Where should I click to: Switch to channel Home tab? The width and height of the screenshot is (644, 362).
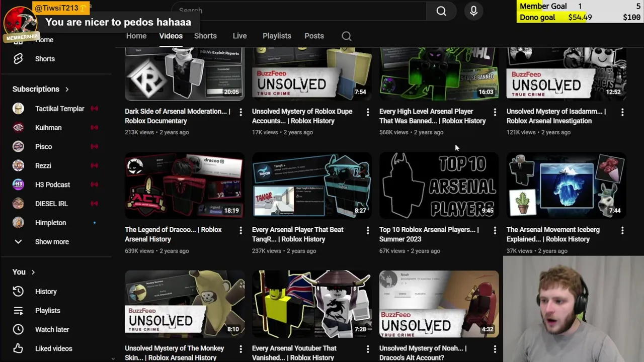(x=136, y=36)
